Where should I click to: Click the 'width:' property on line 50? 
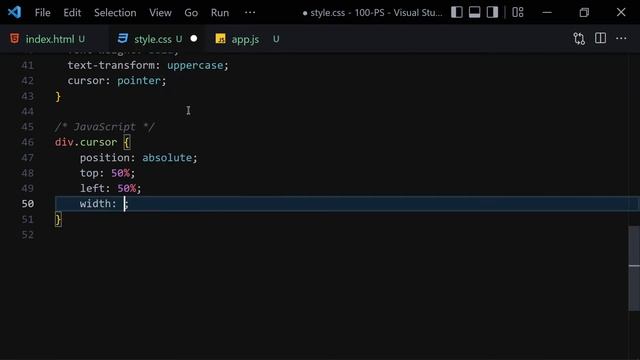point(98,204)
